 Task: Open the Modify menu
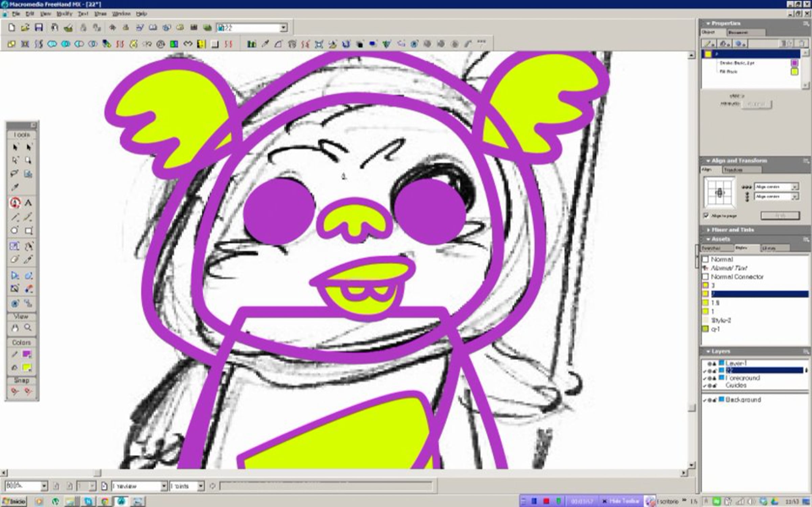pyautogui.click(x=64, y=14)
